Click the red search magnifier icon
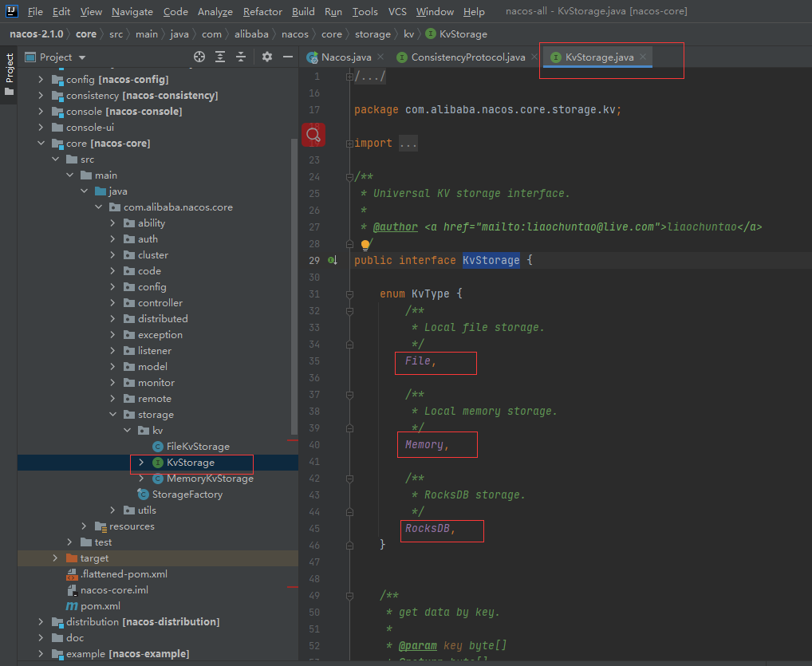 coord(313,135)
